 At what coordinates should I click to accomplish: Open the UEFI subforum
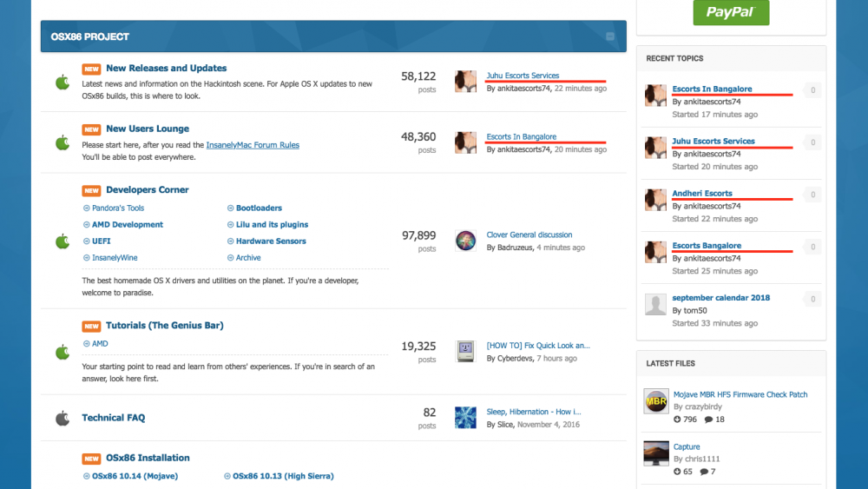pos(102,241)
